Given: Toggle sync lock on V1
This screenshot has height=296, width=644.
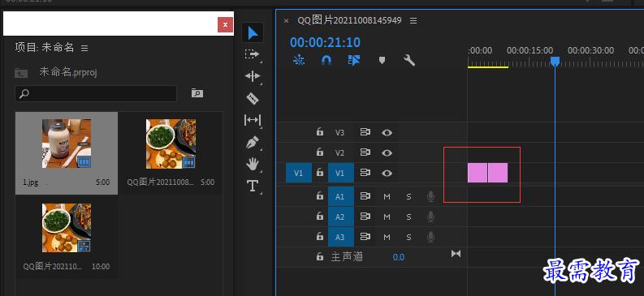Looking at the screenshot, I should click(365, 173).
